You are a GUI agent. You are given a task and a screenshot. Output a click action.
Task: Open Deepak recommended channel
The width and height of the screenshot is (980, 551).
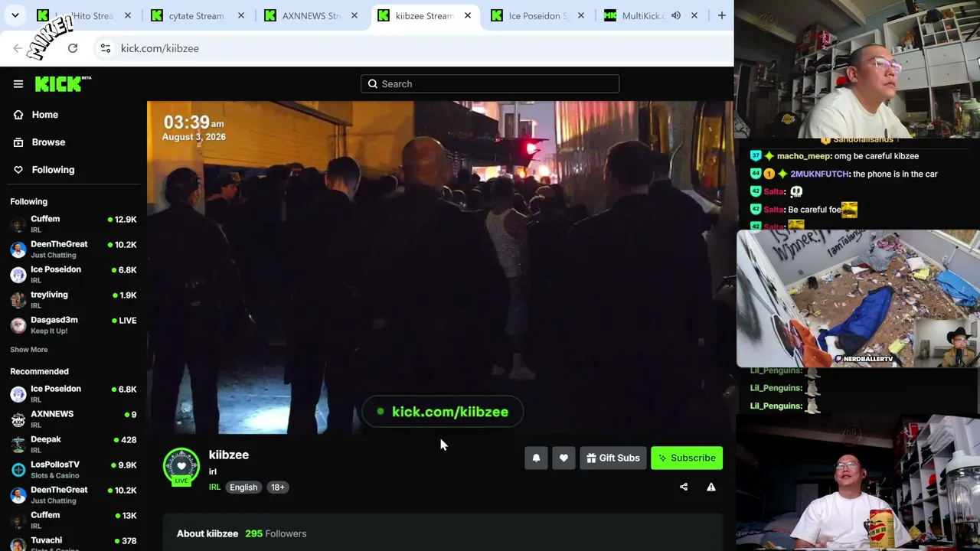tap(73, 445)
